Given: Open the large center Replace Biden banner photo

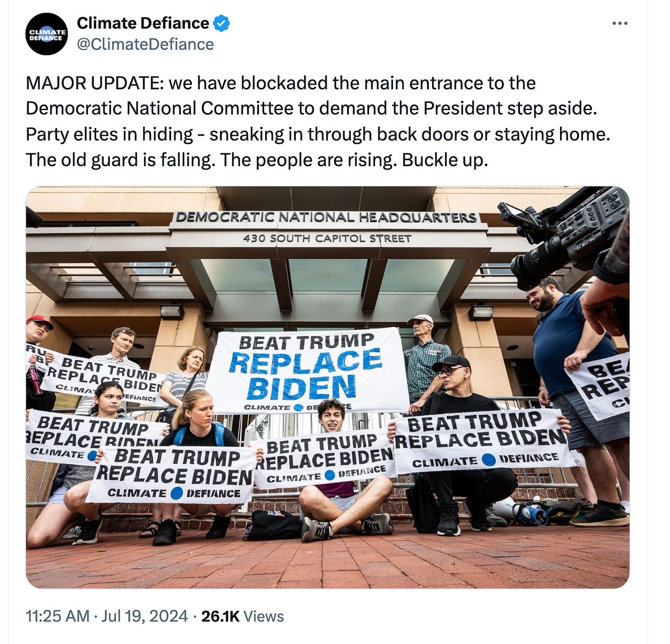Looking at the screenshot, I should pos(308,371).
